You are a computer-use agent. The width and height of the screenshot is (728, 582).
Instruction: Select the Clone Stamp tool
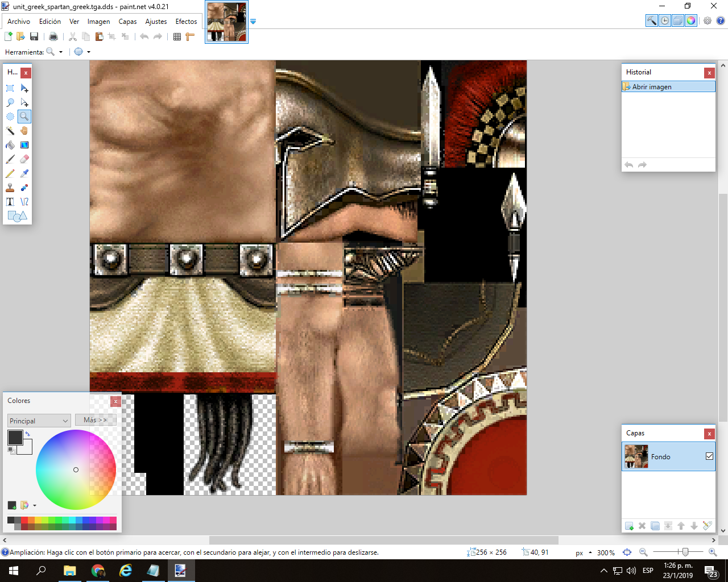[x=10, y=188]
